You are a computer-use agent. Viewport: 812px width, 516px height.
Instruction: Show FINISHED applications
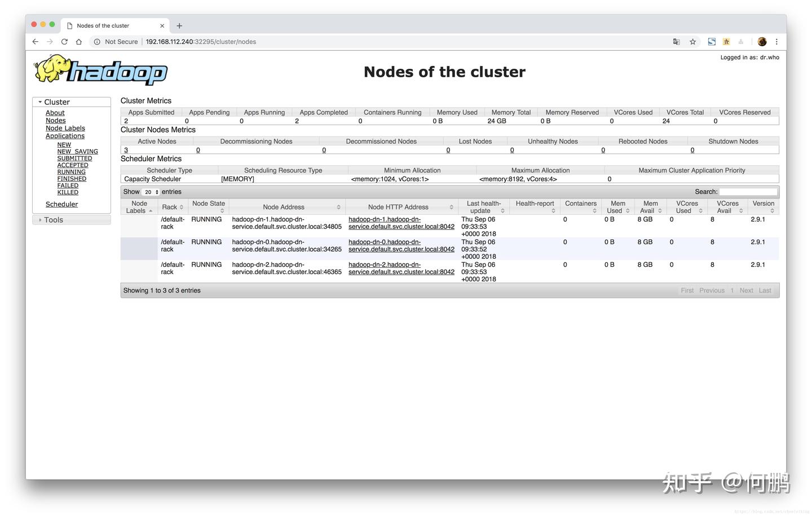click(72, 179)
